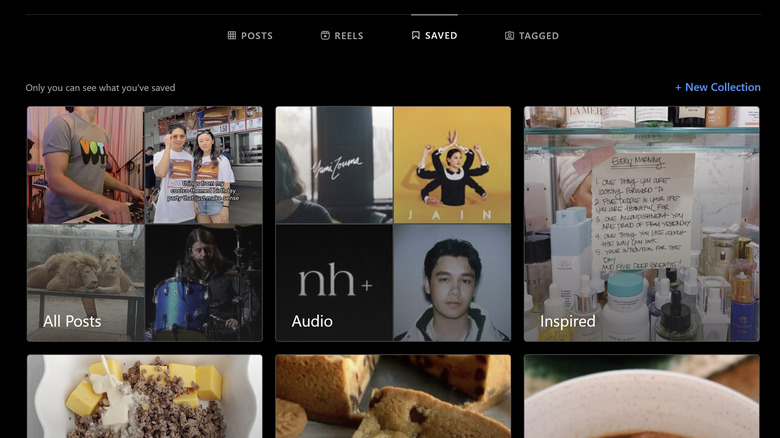780x438 pixels.
Task: Click the bookmark icon beside Saved
Action: (x=416, y=35)
